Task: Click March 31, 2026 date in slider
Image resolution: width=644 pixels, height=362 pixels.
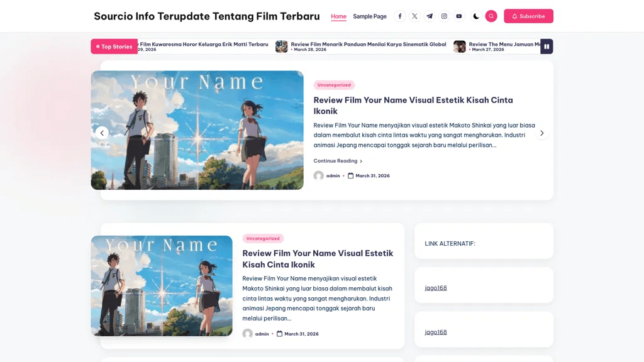Action: (x=372, y=176)
